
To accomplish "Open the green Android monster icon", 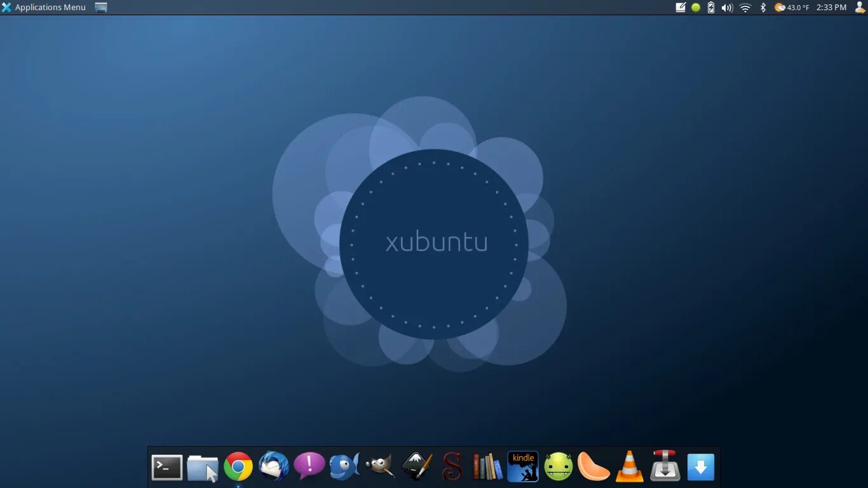I will point(559,466).
